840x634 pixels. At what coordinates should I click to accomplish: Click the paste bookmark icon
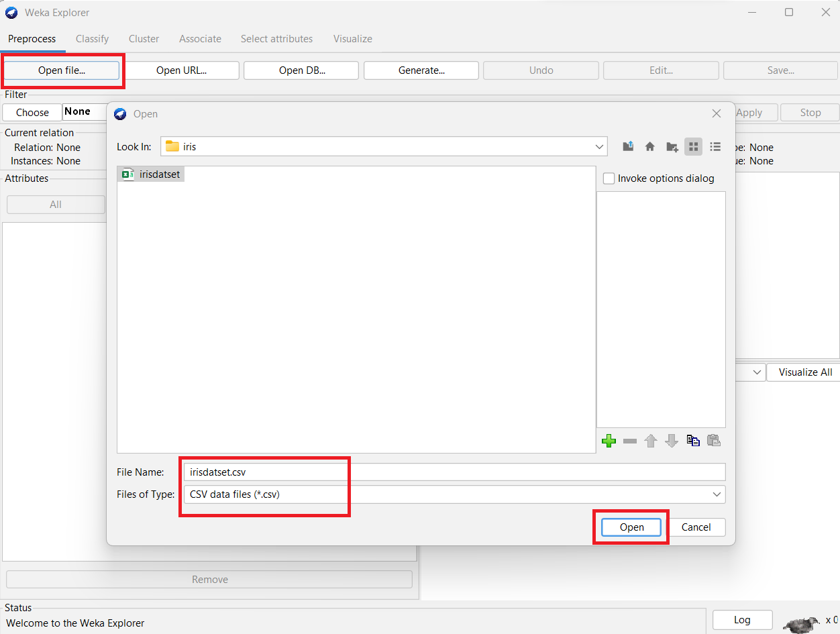tap(714, 441)
